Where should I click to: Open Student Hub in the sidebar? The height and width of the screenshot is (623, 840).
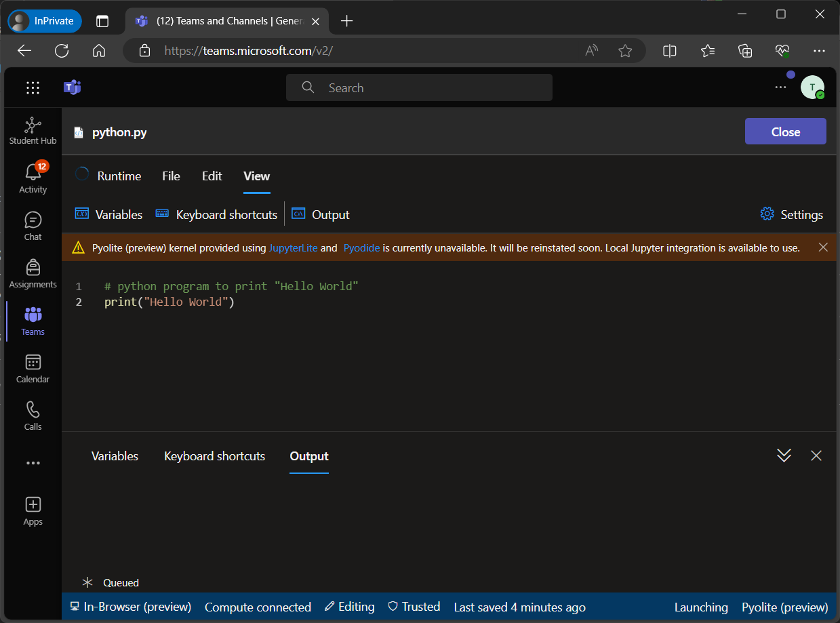[x=33, y=131]
